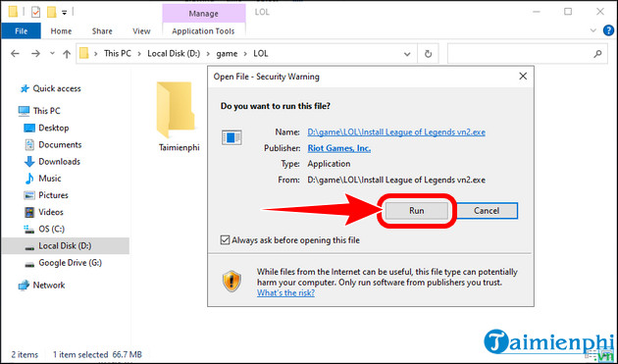618x364 pixels.
Task: Click the Documents icon in sidebar
Action: click(x=29, y=145)
